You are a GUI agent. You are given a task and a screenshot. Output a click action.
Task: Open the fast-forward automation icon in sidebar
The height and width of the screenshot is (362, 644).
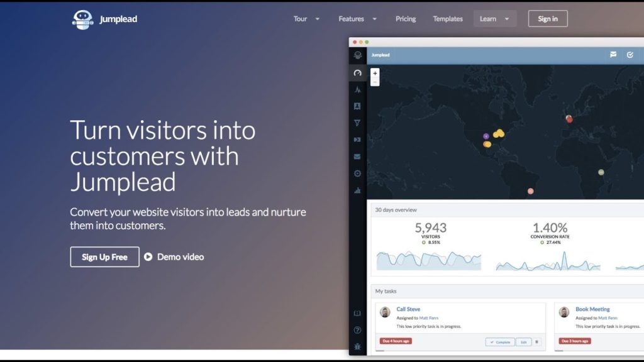pyautogui.click(x=357, y=140)
